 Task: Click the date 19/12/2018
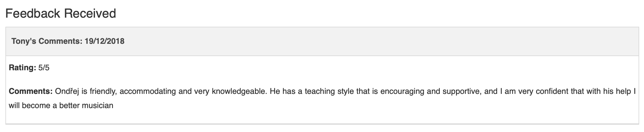[104, 42]
